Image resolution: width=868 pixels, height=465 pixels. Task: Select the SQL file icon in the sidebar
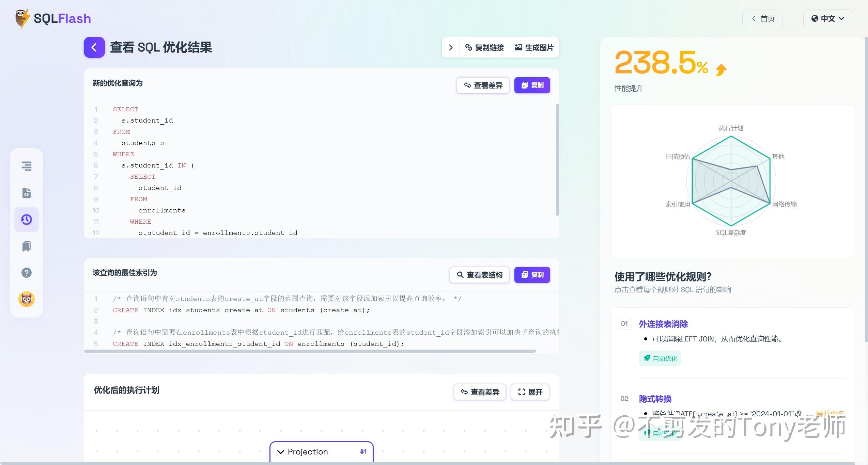[26, 193]
